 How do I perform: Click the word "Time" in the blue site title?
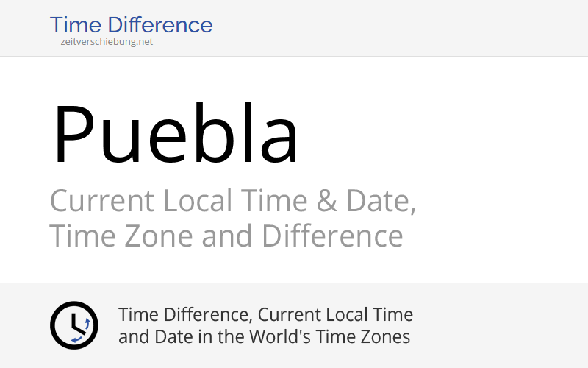76,25
